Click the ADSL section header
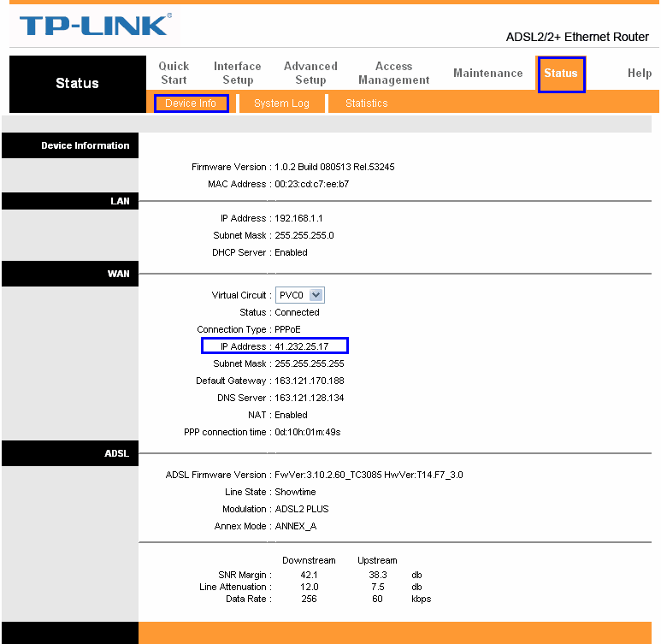Viewport: 661px width, 644px height. pyautogui.click(x=70, y=453)
